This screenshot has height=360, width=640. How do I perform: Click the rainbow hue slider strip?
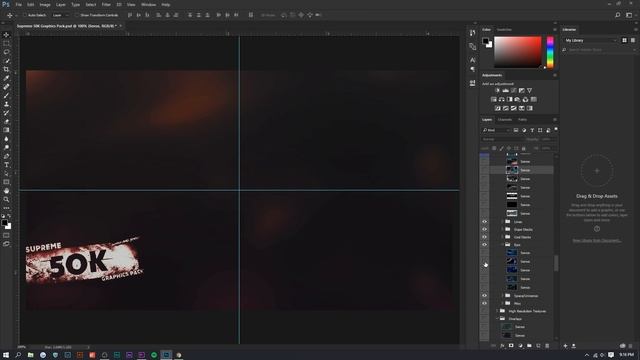coord(550,52)
